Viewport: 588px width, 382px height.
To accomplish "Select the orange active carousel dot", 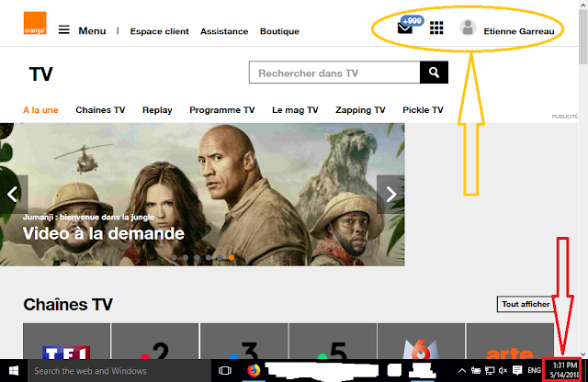I will (232, 257).
